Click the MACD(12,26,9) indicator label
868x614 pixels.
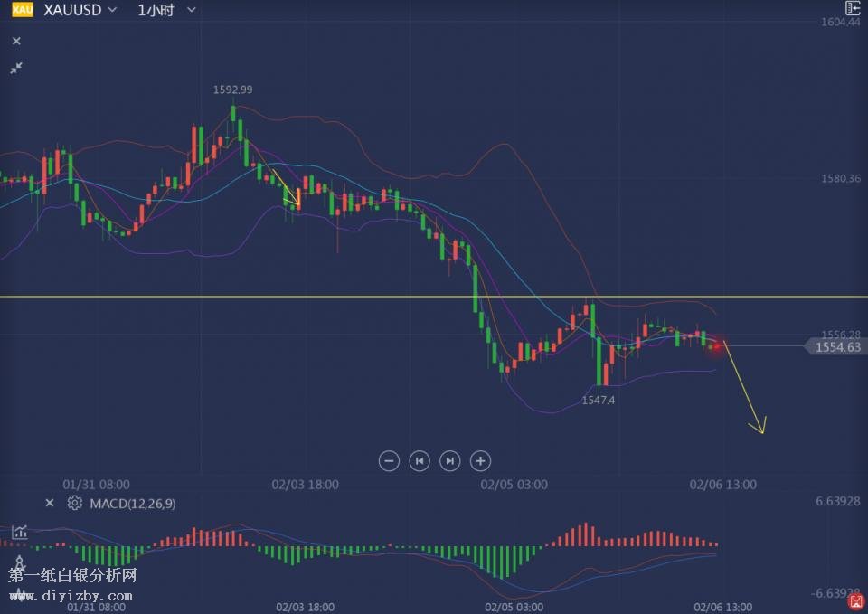[132, 503]
